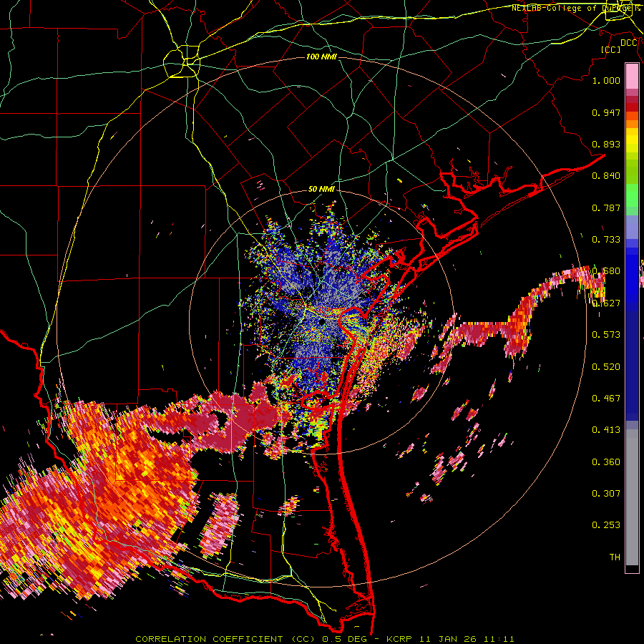This screenshot has height=644, width=644.
Task: Click the 0.360 legend value
Action: pyautogui.click(x=606, y=462)
